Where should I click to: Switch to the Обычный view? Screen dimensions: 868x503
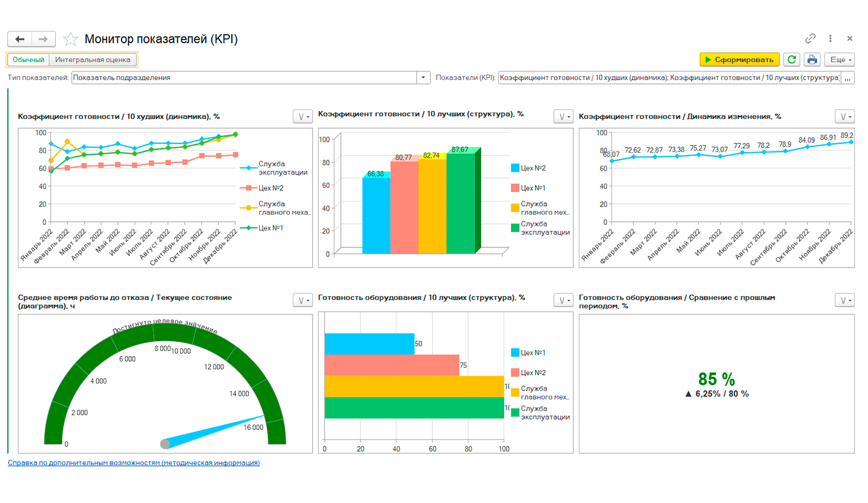click(28, 59)
